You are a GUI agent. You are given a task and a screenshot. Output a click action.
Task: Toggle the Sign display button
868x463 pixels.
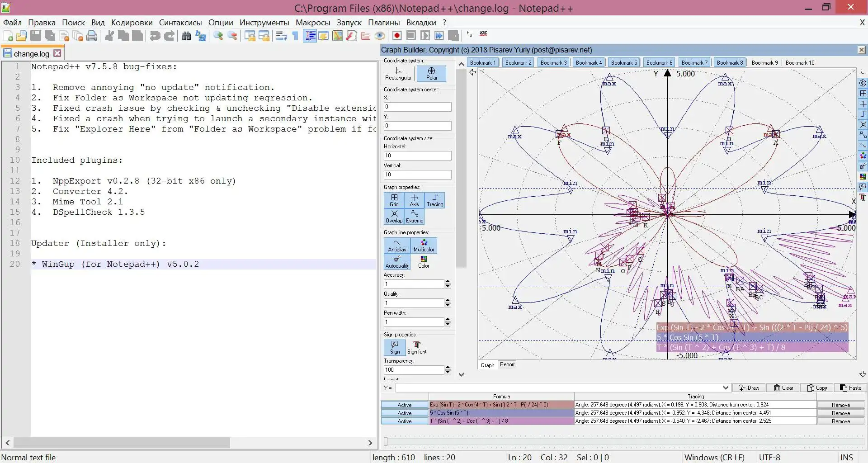(395, 347)
